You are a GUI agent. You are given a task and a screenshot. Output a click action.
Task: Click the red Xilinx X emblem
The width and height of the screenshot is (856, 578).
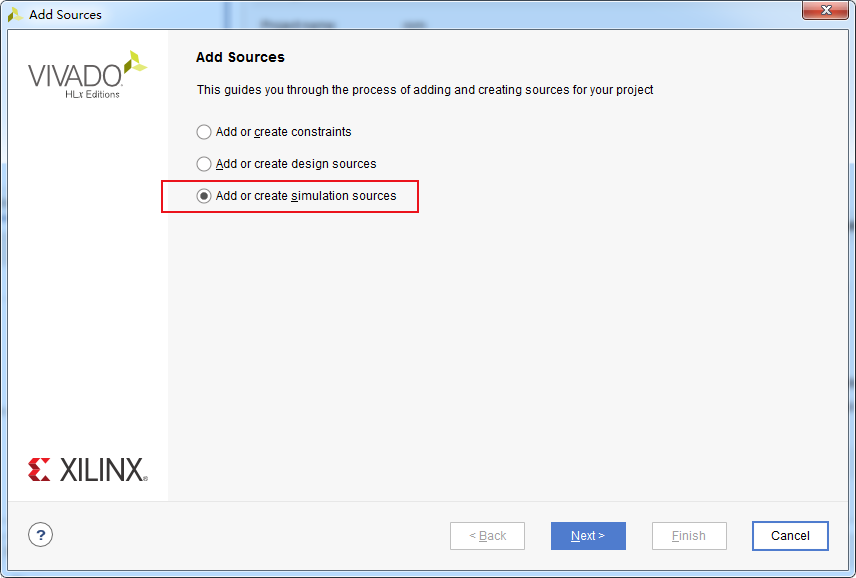(x=40, y=470)
